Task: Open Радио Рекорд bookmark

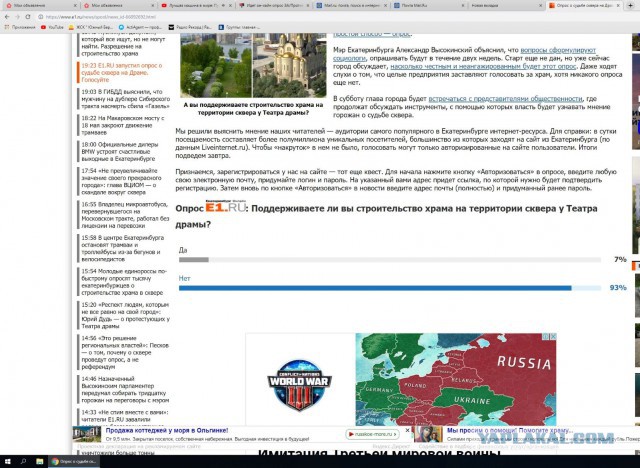Action: coord(190,27)
